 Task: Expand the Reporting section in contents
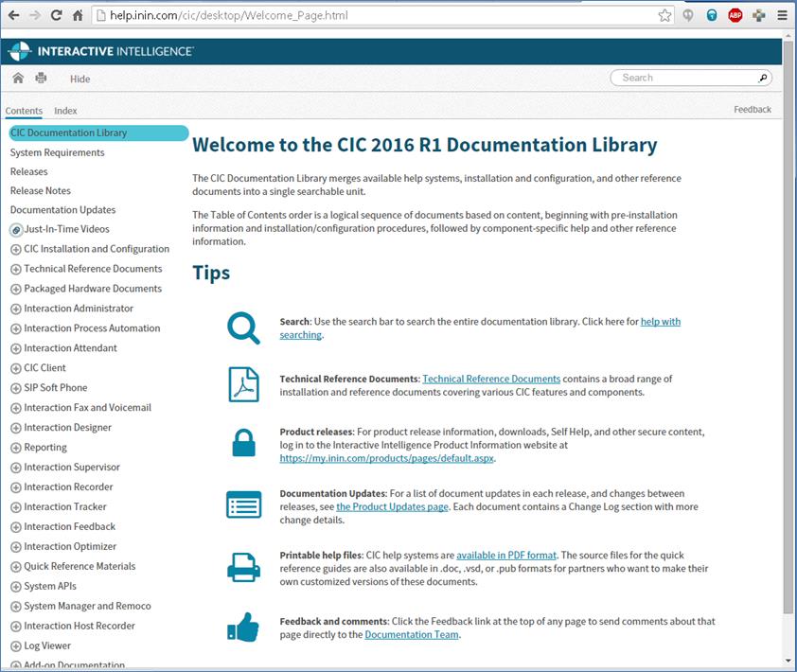click(x=16, y=448)
